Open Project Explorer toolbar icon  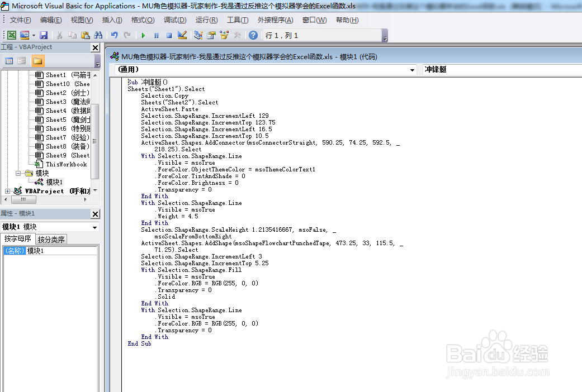[x=198, y=35]
